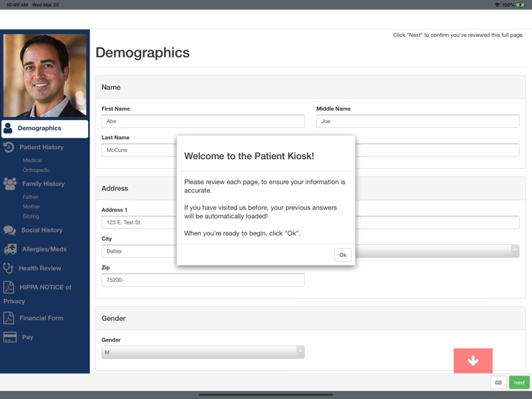Image resolution: width=532 pixels, height=399 pixels.
Task: Click the HIPPA NOTICE PDF document icon
Action: 9,287
